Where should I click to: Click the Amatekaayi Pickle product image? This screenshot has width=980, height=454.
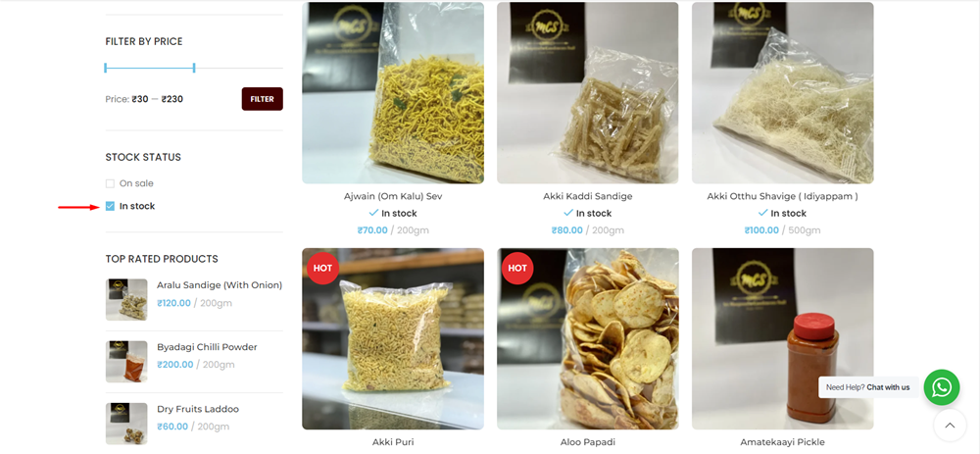(x=782, y=339)
